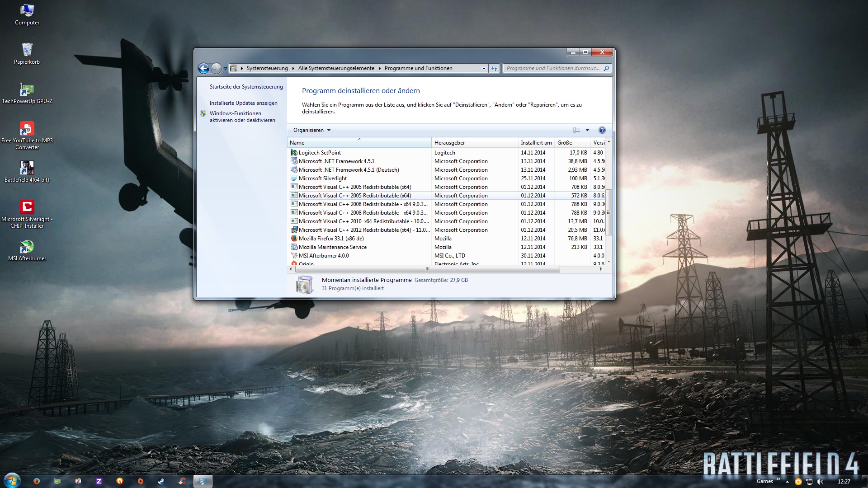868x488 pixels.
Task: Open Computer desktop icon
Action: pyautogui.click(x=27, y=14)
